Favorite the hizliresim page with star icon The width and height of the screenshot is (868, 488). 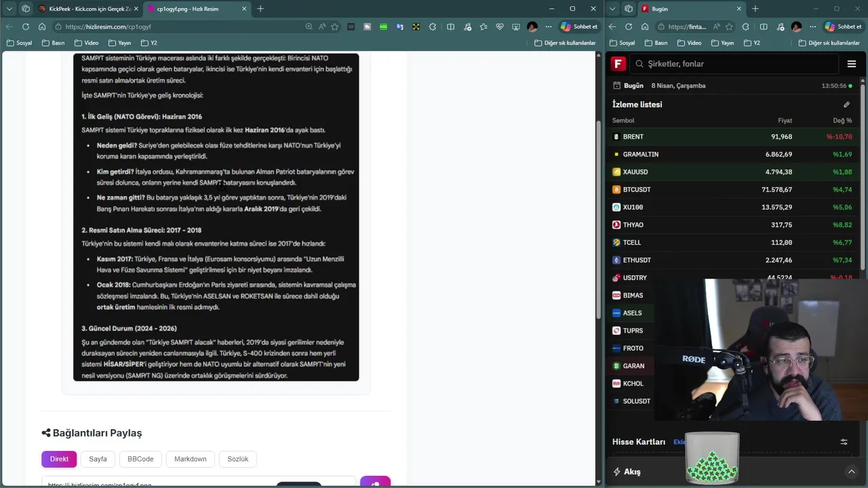(x=335, y=26)
